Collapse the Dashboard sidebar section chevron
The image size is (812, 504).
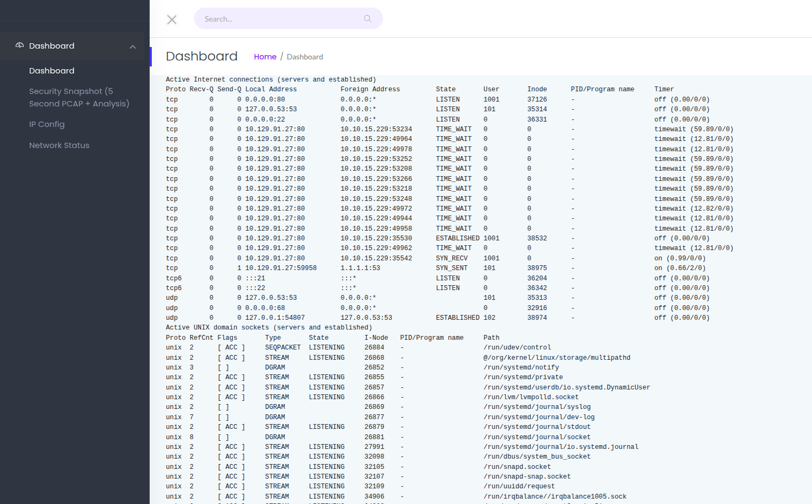point(132,46)
